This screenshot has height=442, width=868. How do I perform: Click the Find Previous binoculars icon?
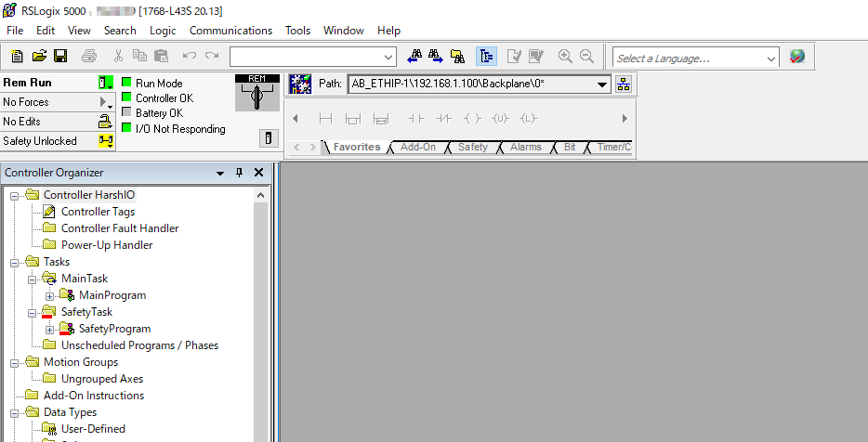pos(414,56)
